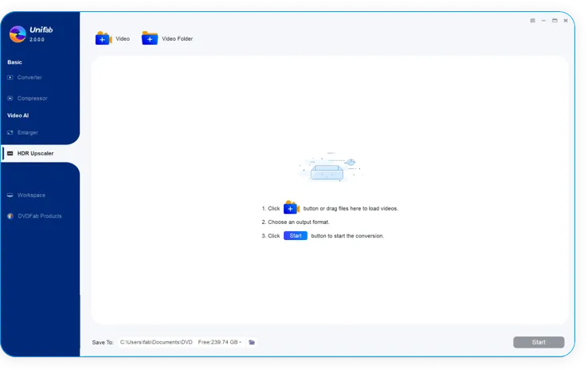This screenshot has width=588, height=370.
Task: Click the 'Choose an output format' text
Action: (299, 222)
